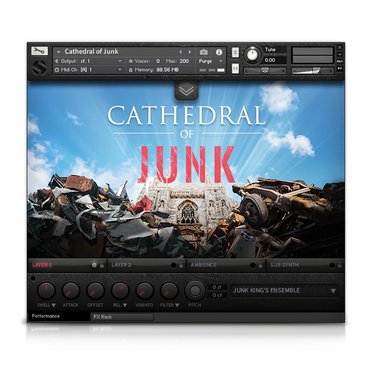Click the Filter knob
Screen dimensions: 370x370
[x=169, y=290]
